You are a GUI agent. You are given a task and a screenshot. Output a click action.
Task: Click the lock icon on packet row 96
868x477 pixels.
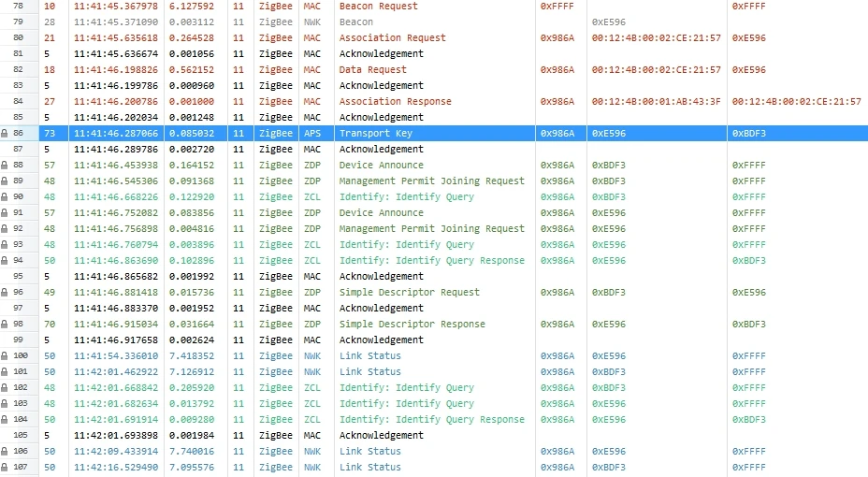click(5, 292)
